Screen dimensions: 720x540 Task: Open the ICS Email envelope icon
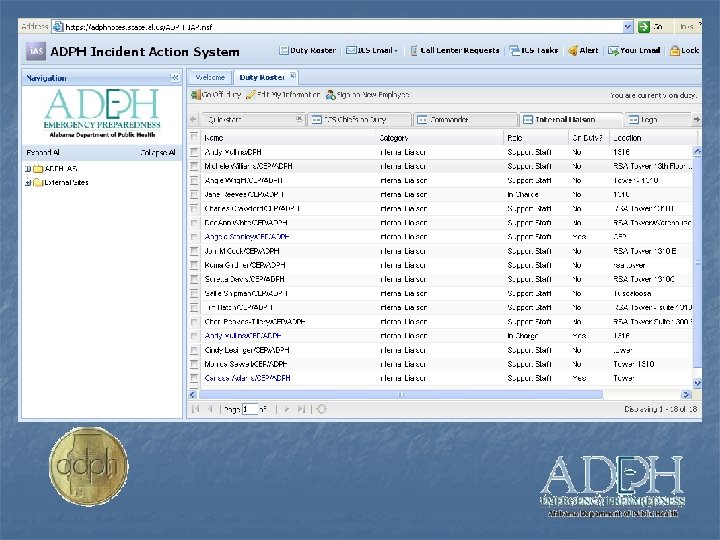(351, 51)
